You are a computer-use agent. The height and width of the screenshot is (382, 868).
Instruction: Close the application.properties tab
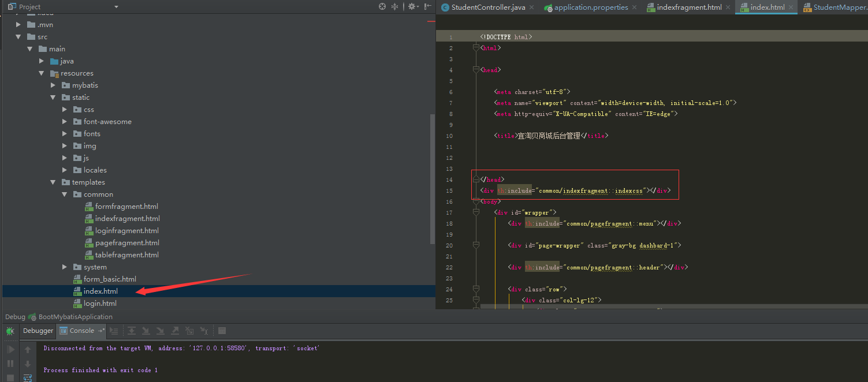(634, 8)
